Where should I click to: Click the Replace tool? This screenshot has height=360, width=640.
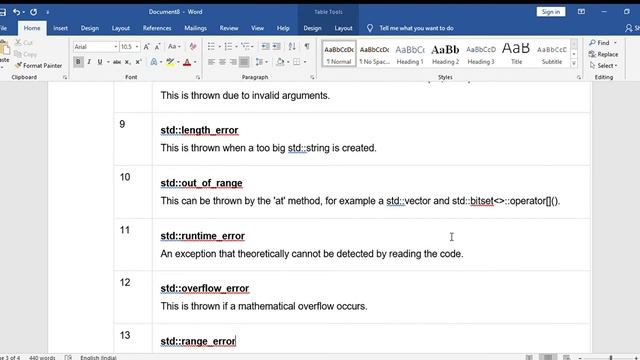(x=604, y=54)
